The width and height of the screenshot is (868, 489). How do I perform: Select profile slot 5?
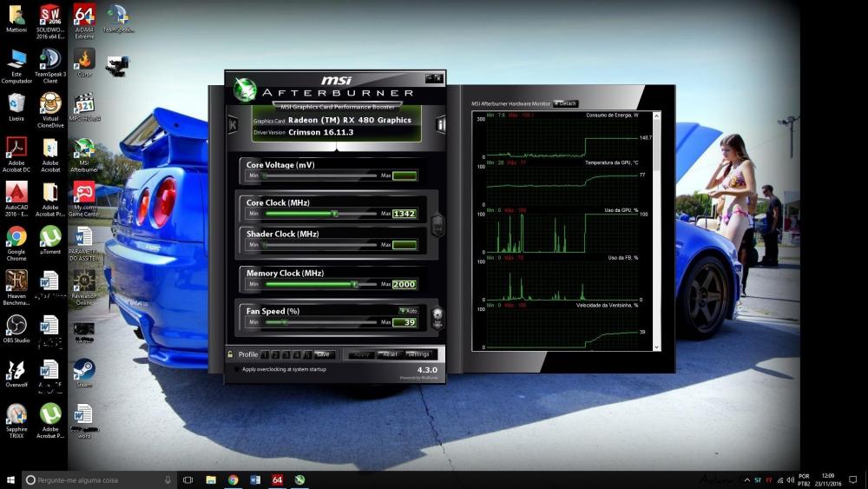coord(307,354)
